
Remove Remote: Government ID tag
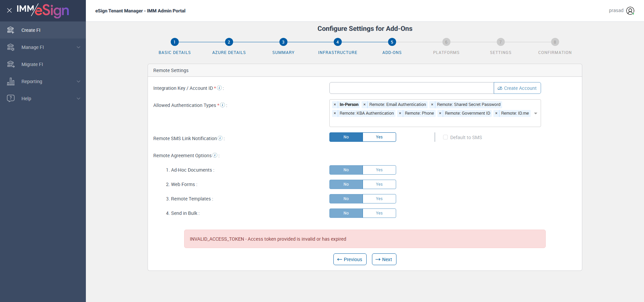coord(440,113)
